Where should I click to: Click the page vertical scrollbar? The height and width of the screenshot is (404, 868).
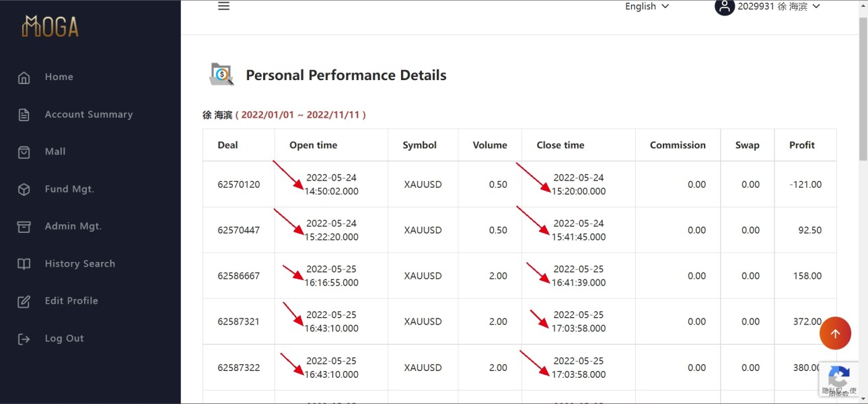(x=863, y=88)
